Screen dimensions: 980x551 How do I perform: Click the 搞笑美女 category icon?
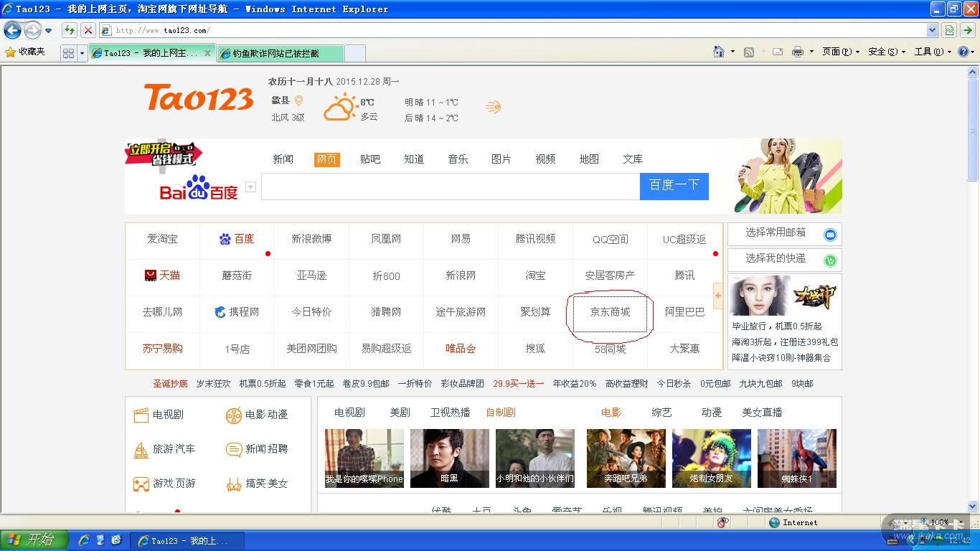(233, 484)
